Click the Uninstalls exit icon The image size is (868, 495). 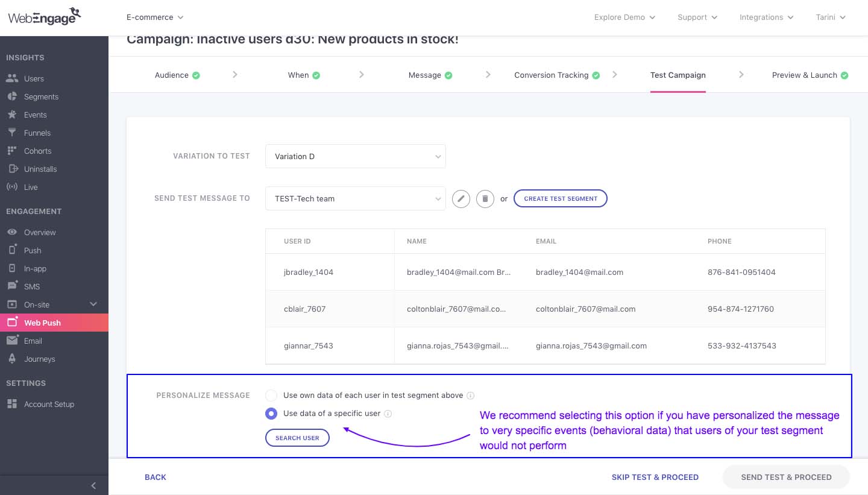(12, 169)
